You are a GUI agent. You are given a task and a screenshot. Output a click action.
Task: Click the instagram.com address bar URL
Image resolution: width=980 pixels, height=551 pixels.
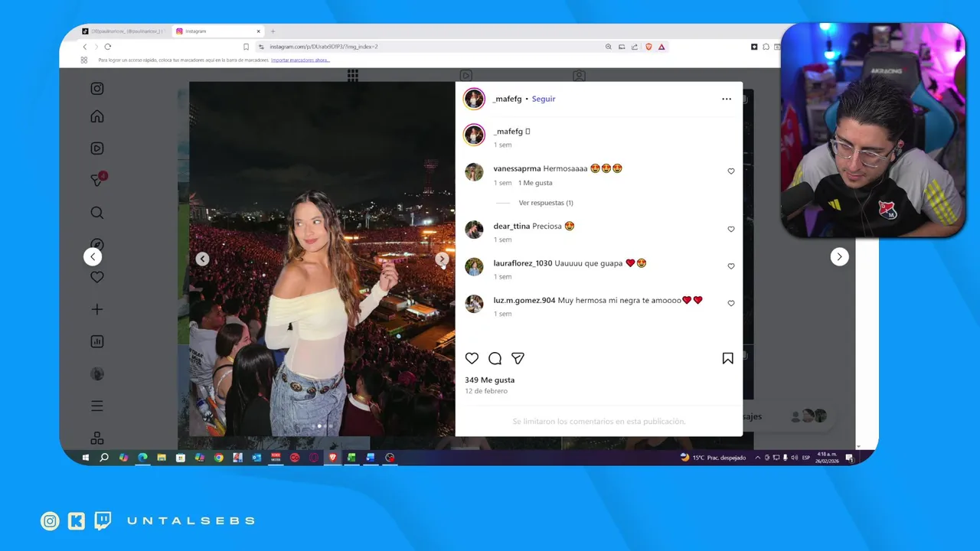(x=324, y=47)
